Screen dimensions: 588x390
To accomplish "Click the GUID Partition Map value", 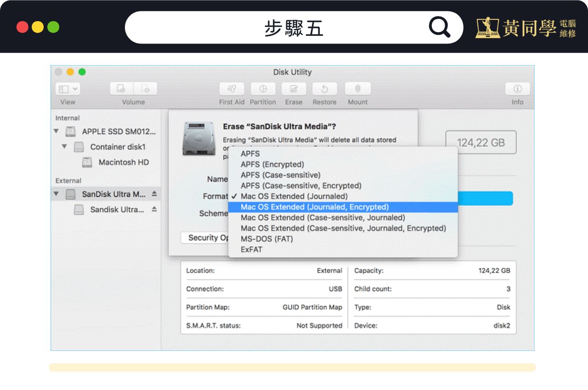I will (x=312, y=307).
